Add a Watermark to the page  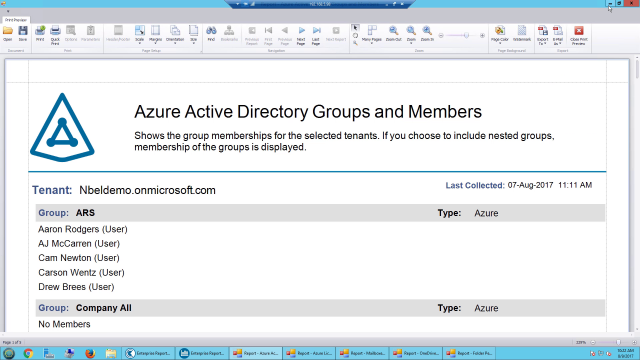point(522,33)
